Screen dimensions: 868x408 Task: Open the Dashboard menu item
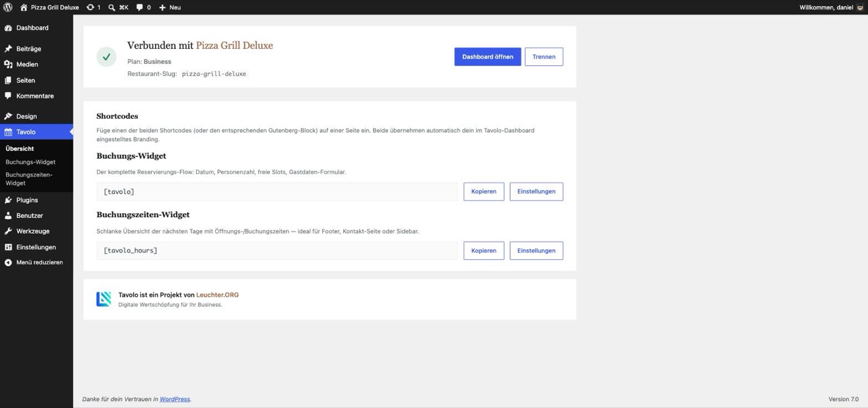click(x=37, y=28)
